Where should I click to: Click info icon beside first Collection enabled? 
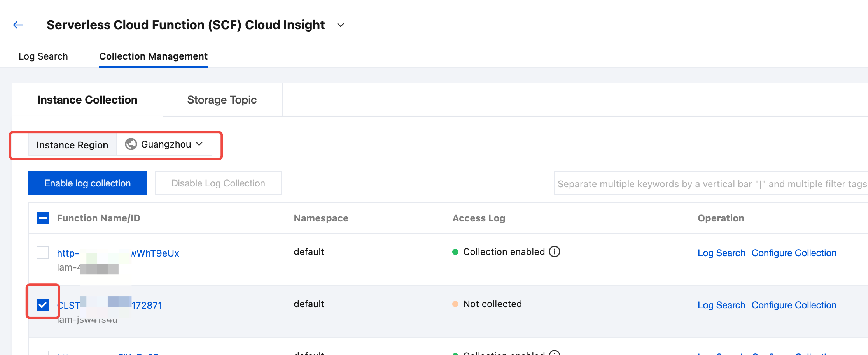[x=555, y=252]
